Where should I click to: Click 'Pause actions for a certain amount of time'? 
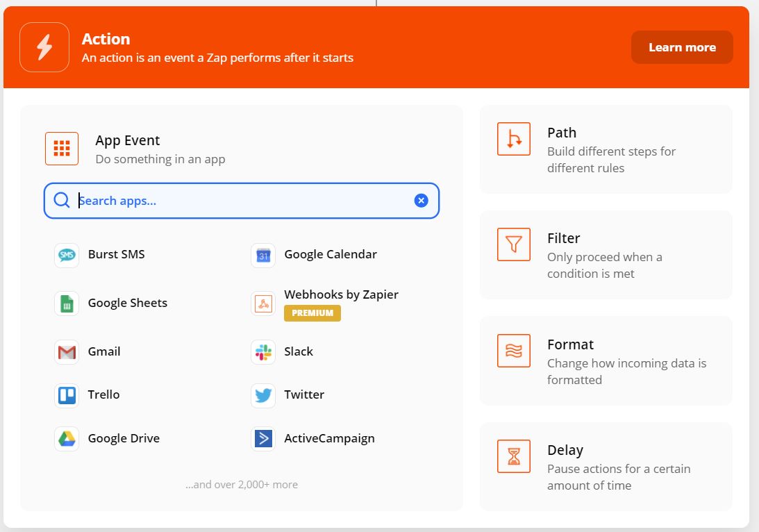[619, 477]
